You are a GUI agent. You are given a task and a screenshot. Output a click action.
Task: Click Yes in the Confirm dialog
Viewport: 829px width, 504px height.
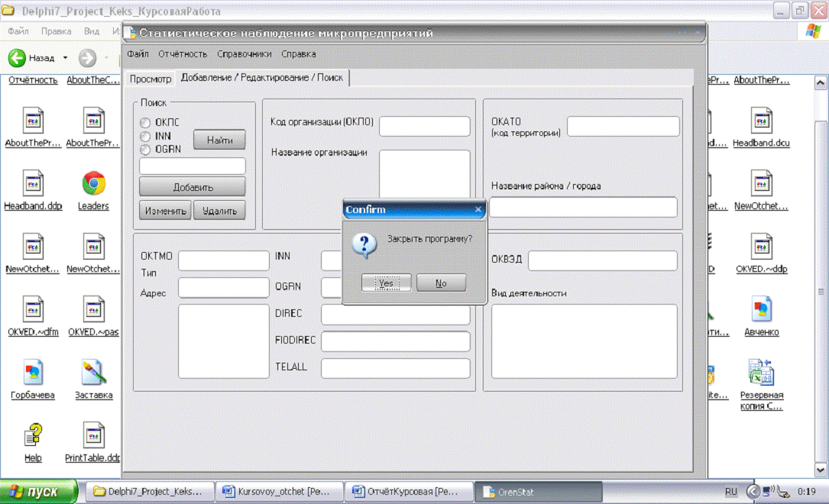(386, 283)
